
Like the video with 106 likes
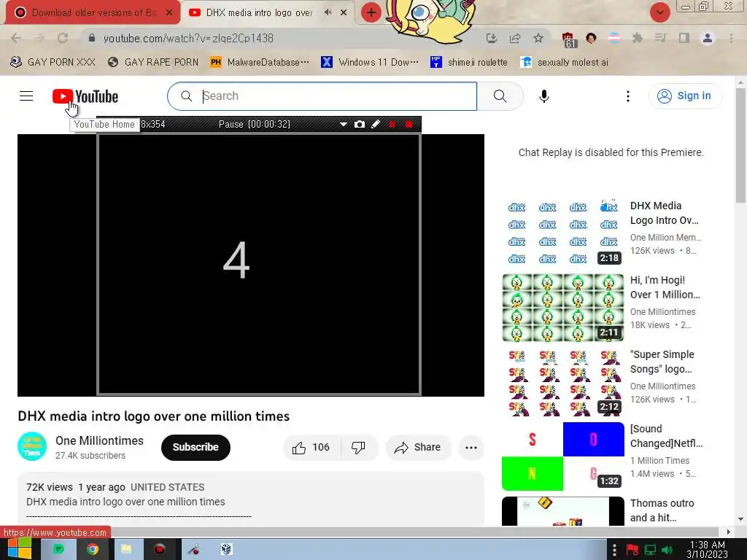311,447
